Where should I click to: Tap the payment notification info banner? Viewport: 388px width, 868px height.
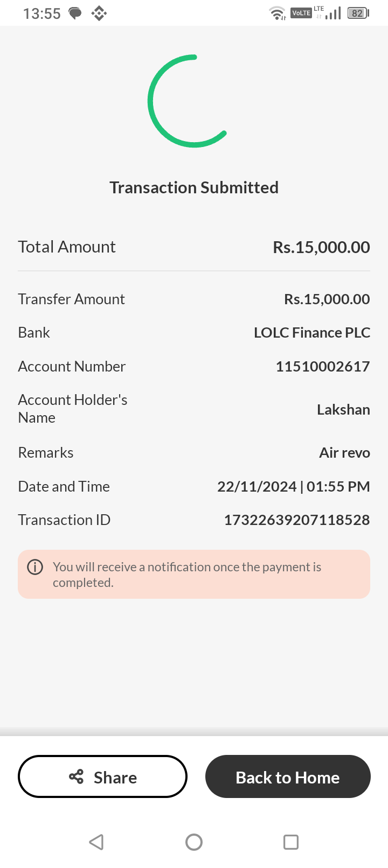(x=194, y=575)
